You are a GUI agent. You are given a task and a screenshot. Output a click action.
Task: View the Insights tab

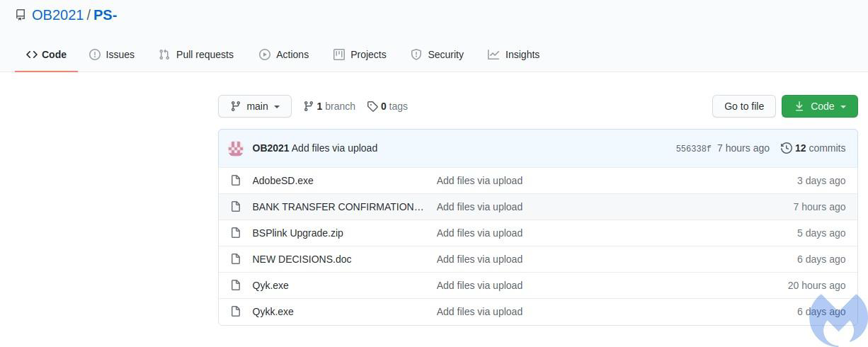[514, 55]
